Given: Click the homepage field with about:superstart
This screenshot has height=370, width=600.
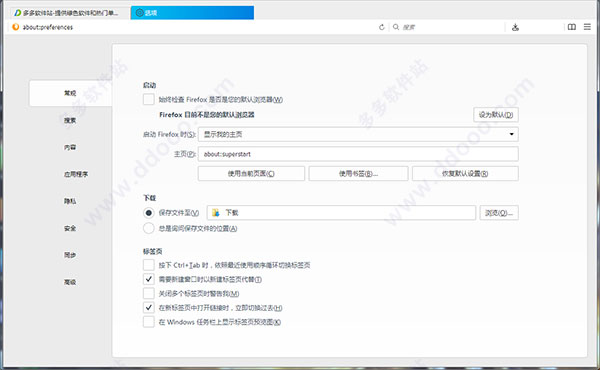Looking at the screenshot, I should [358, 154].
